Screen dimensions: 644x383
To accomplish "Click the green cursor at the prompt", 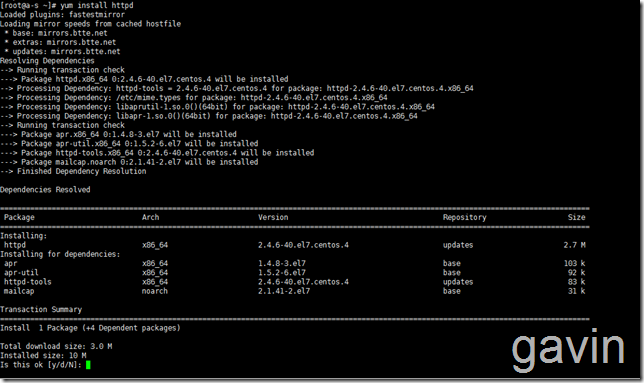I will click(88, 365).
